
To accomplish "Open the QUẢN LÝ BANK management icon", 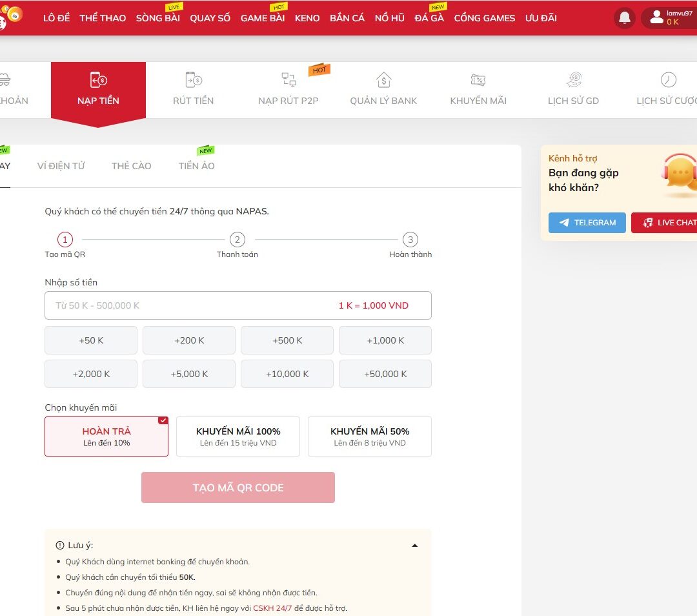I will 383,80.
